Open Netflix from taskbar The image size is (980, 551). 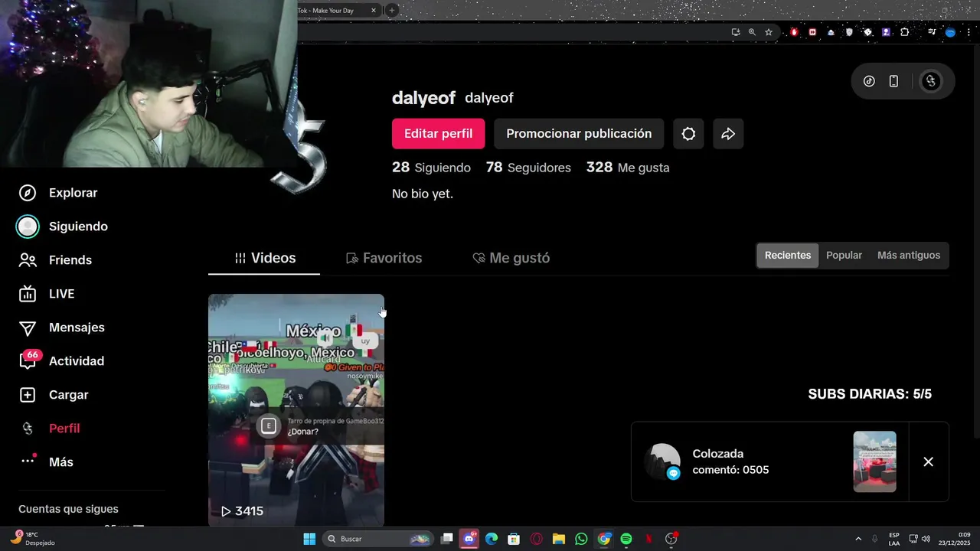click(x=648, y=539)
